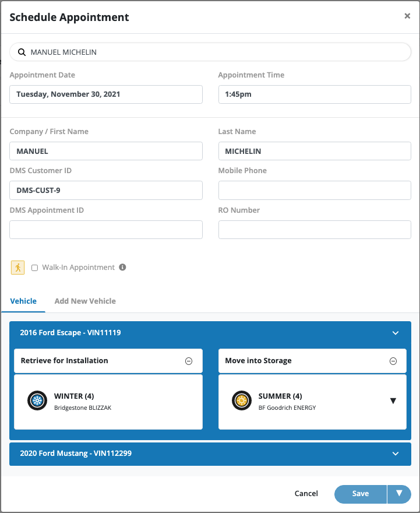Enable the Walk-In Appointment checkbox
The height and width of the screenshot is (513, 420).
(x=34, y=268)
